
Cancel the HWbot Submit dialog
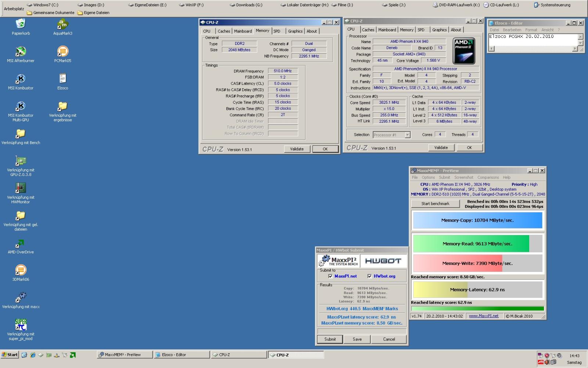coord(389,339)
